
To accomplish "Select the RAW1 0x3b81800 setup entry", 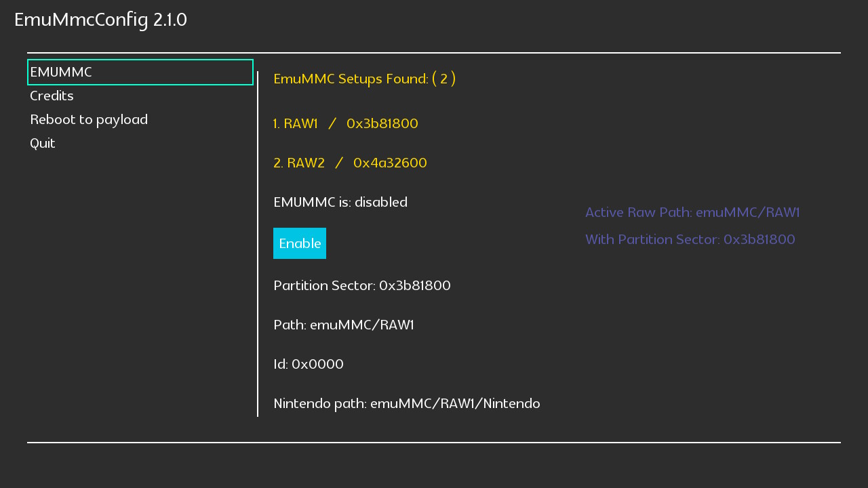I will pyautogui.click(x=346, y=124).
